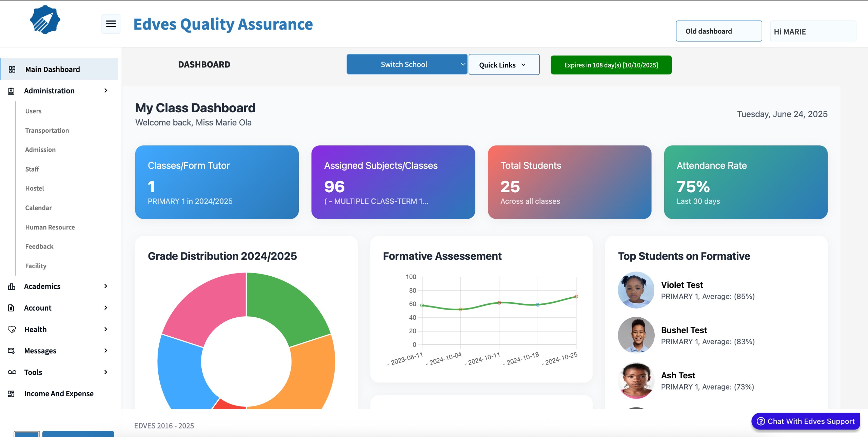This screenshot has height=437, width=868.
Task: Expand the Administration chevron
Action: (106, 91)
